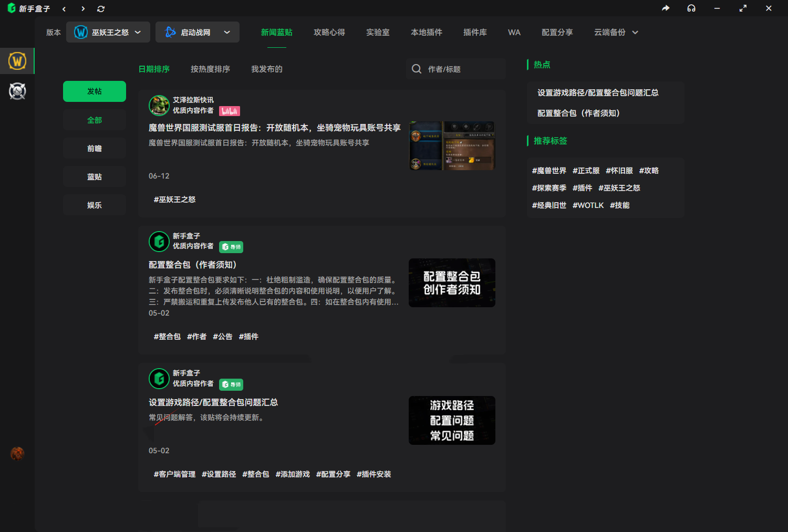
Task: Click the refresh icon in the title bar
Action: 101,9
